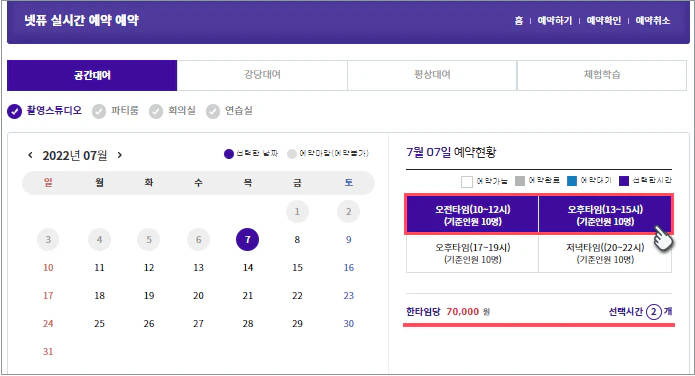Screen dimensions: 695x376
Task: Switch to the 평상대여 tab
Action: 432,75
